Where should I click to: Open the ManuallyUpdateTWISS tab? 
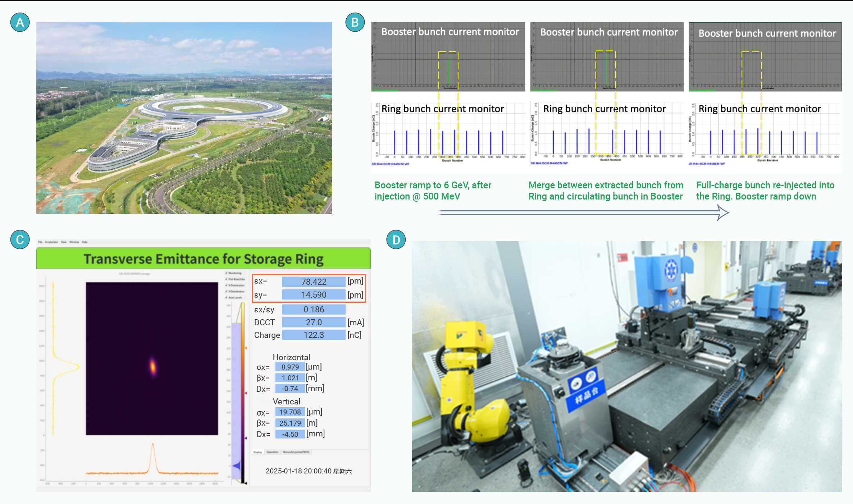click(296, 452)
